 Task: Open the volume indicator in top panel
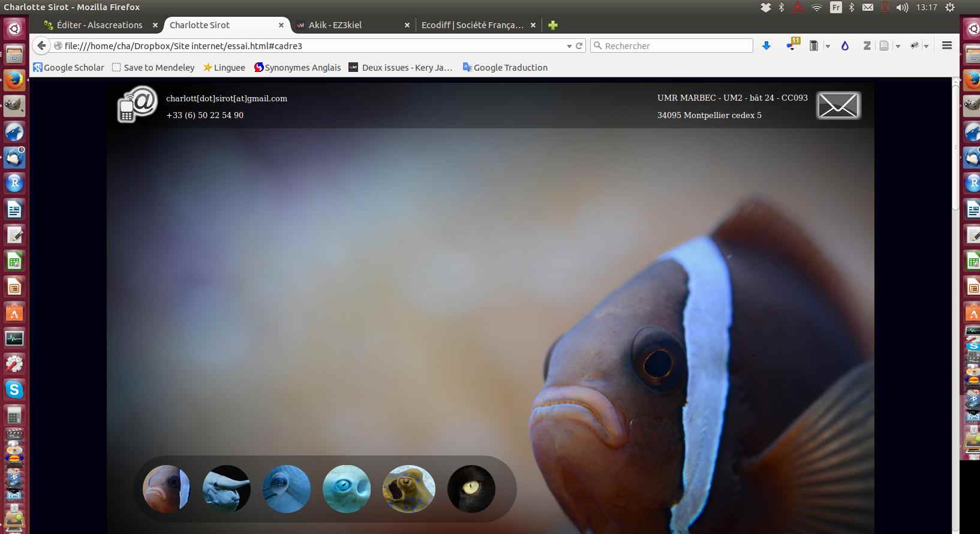pos(902,7)
